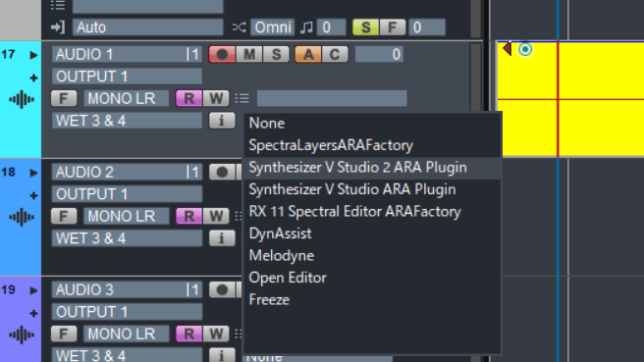
Task: Click waveform icon on track 19
Action: (22, 335)
